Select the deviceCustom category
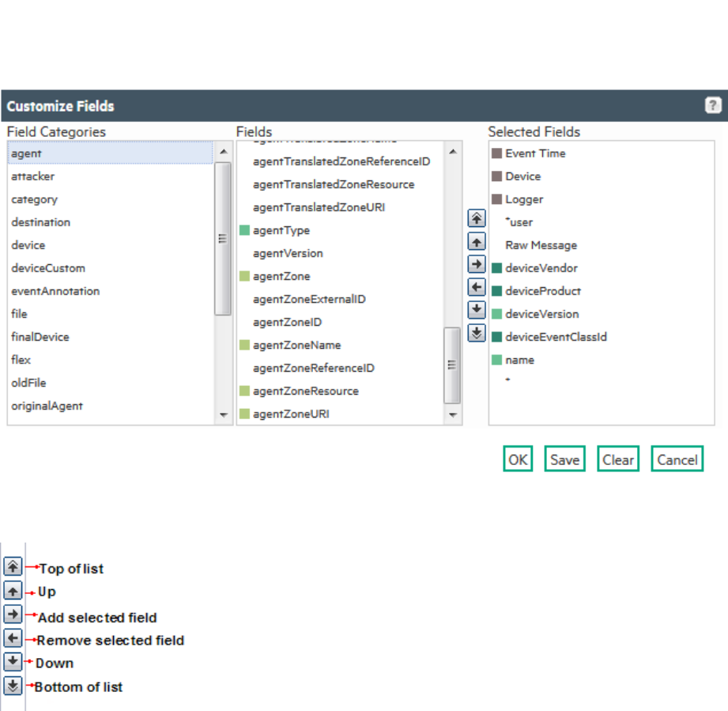 coord(110,268)
